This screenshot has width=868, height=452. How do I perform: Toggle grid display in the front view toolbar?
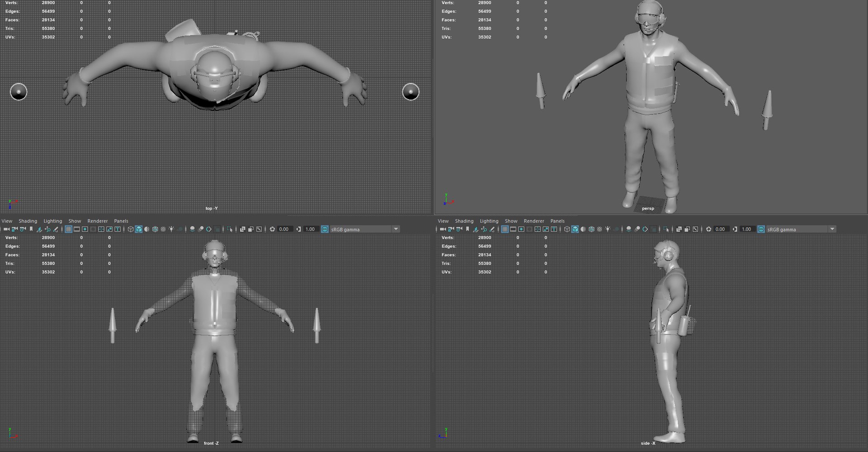(68, 229)
